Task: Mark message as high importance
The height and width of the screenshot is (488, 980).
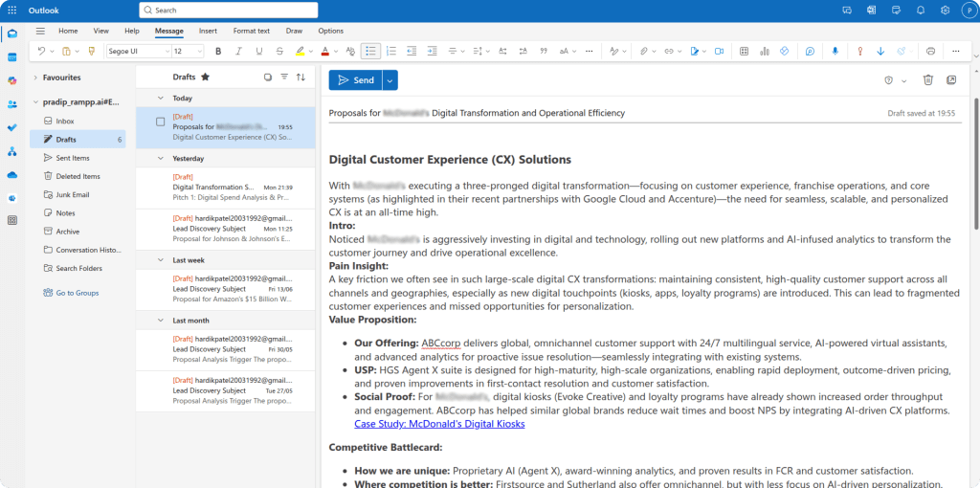Action: [x=859, y=51]
